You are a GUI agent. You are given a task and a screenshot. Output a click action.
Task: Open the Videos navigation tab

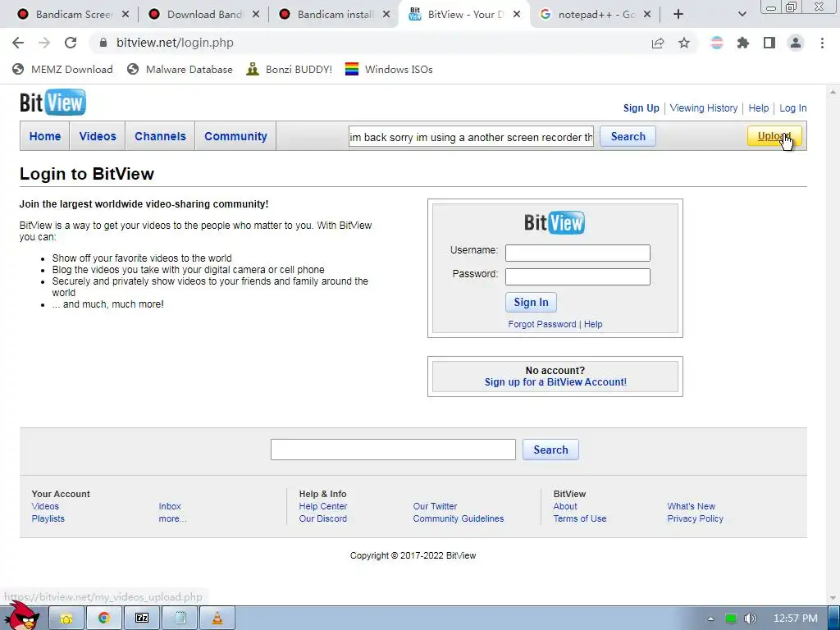(x=98, y=136)
